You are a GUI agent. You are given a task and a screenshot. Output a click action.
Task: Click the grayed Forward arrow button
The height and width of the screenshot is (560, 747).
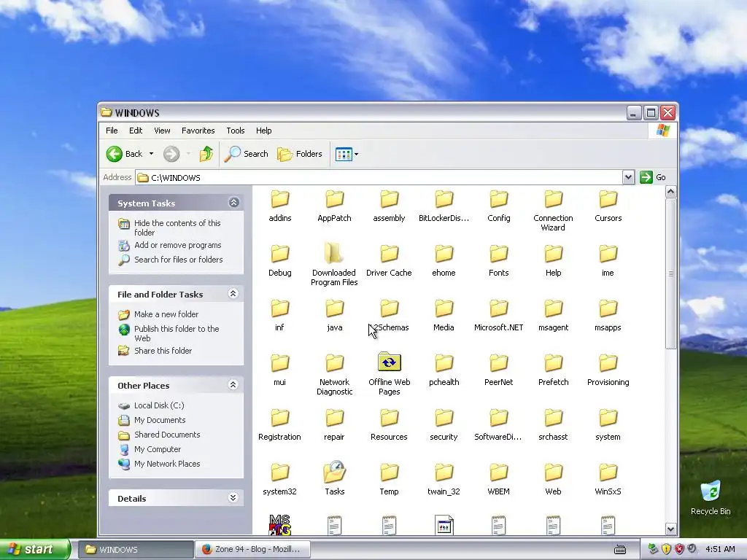[171, 154]
